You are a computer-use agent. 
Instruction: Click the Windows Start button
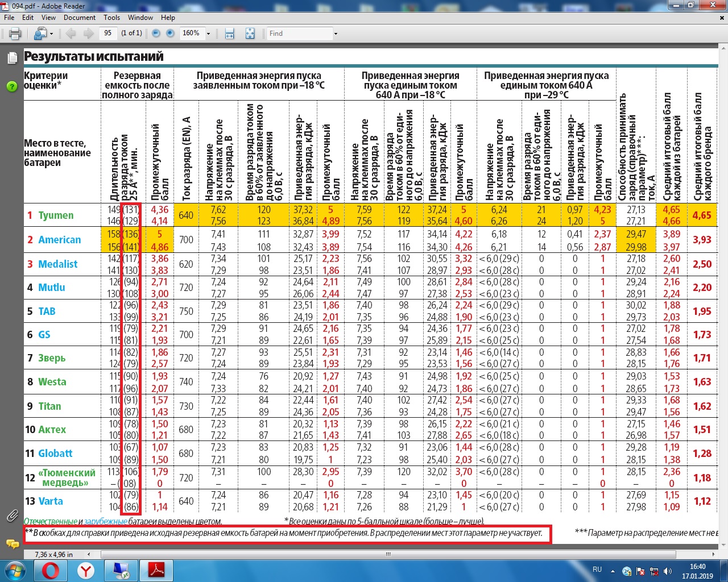[15, 571]
